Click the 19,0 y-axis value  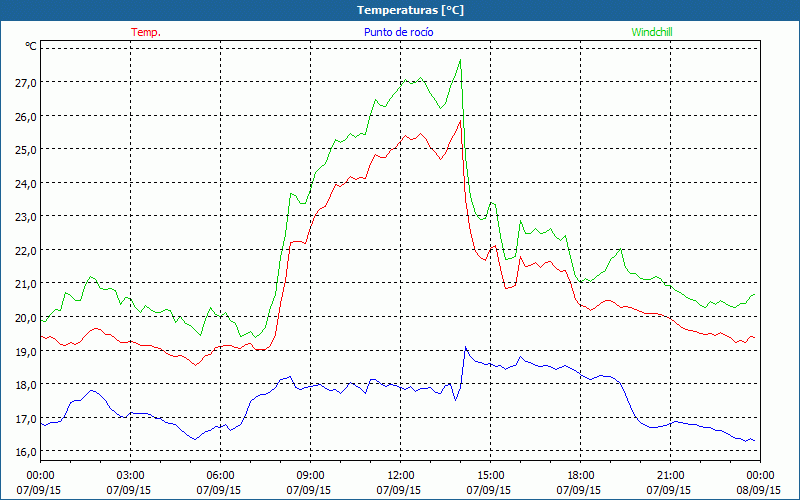pos(26,352)
